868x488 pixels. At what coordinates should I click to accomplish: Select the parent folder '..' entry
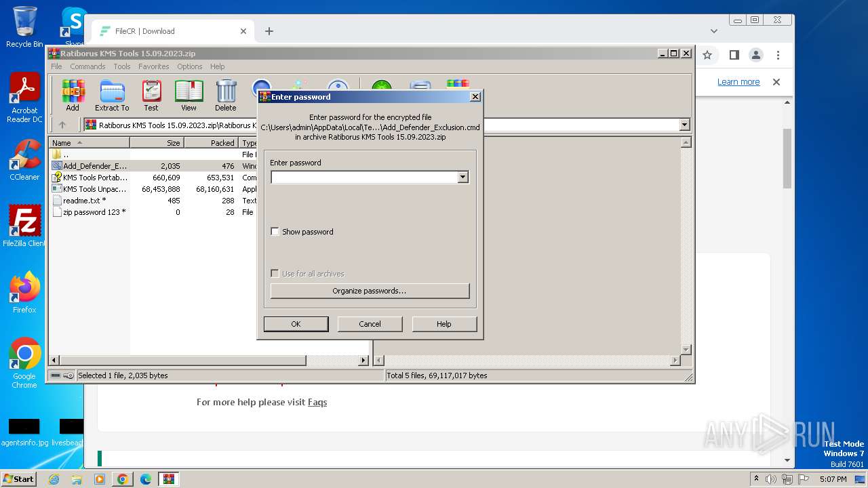(x=153, y=155)
